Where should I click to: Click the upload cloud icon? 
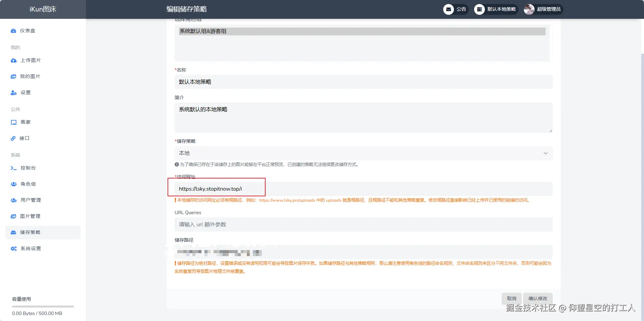pos(13,61)
